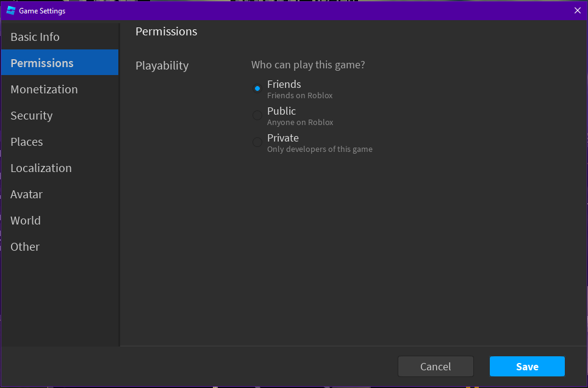Cancel the game settings changes
This screenshot has height=388, width=588.
[436, 367]
